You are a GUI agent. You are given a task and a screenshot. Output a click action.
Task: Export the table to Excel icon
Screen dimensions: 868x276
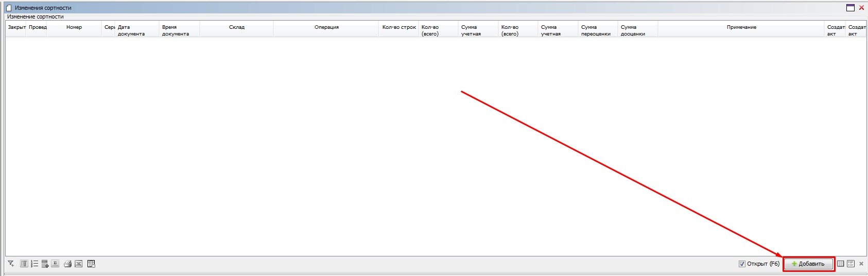[x=78, y=264]
